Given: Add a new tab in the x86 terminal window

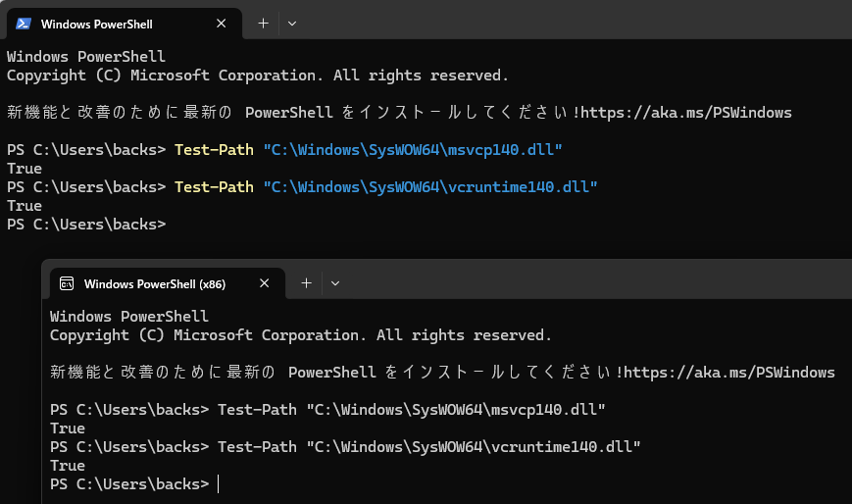Looking at the screenshot, I should (306, 283).
